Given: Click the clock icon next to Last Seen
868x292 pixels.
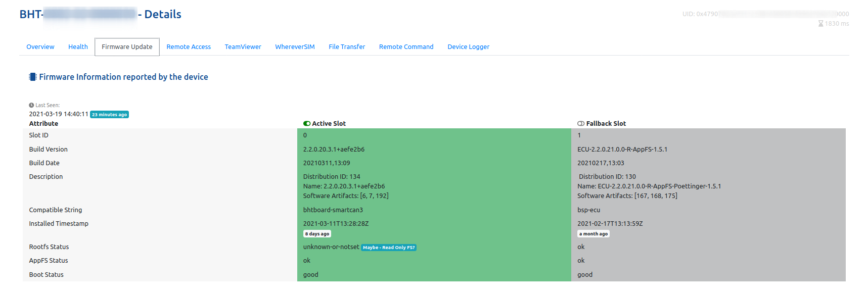Looking at the screenshot, I should [31, 105].
